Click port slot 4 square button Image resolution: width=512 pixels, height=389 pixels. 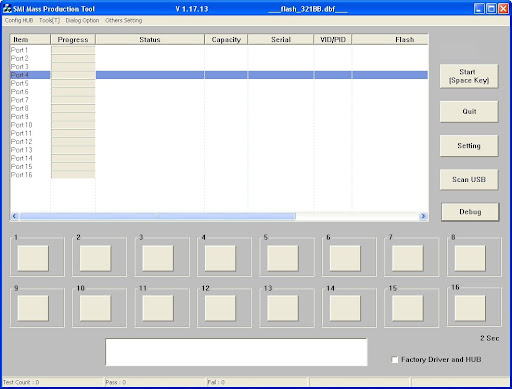pos(220,258)
